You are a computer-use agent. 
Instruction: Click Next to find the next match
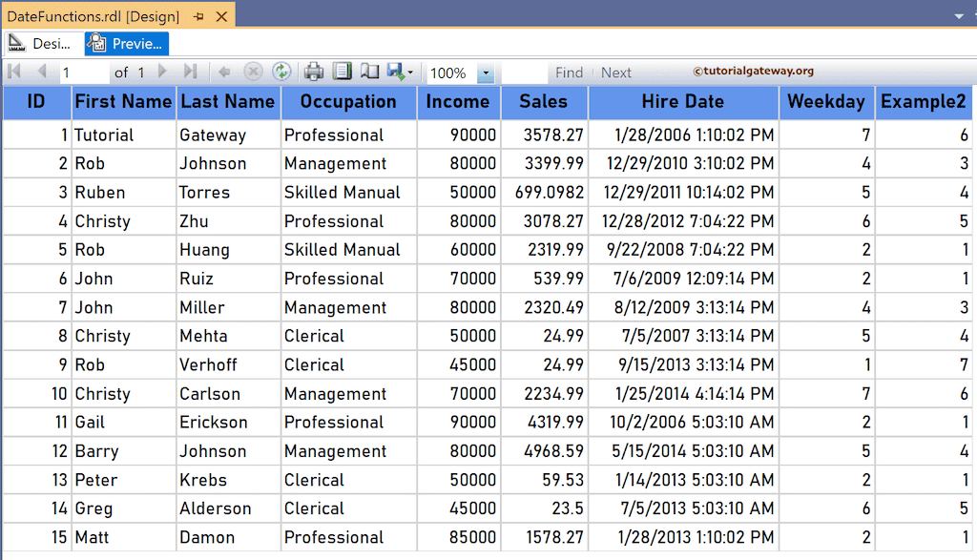point(615,72)
